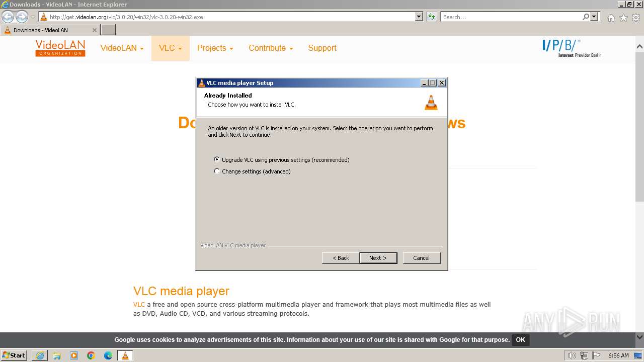Image resolution: width=644 pixels, height=362 pixels.
Task: Open the favorites star icon
Action: pyautogui.click(x=623, y=18)
